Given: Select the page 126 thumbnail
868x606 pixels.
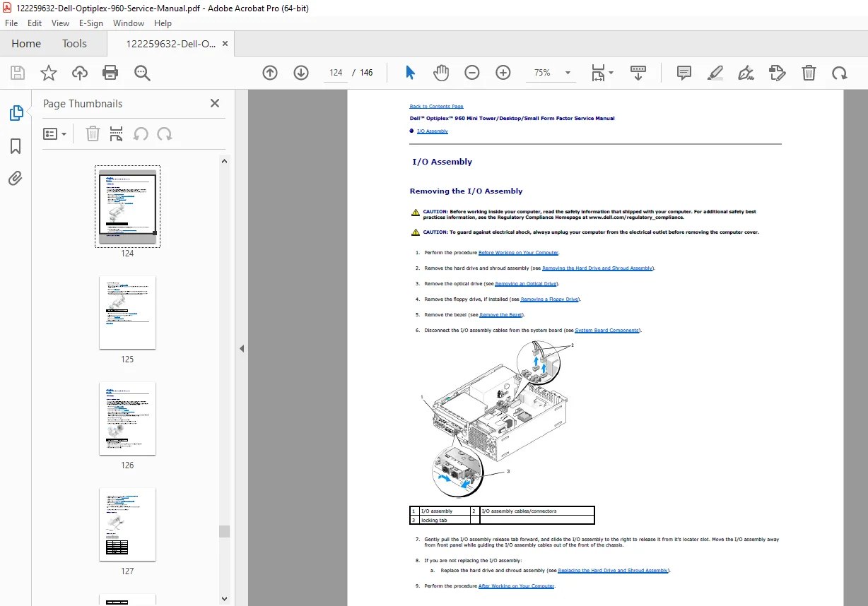Looking at the screenshot, I should (x=127, y=418).
